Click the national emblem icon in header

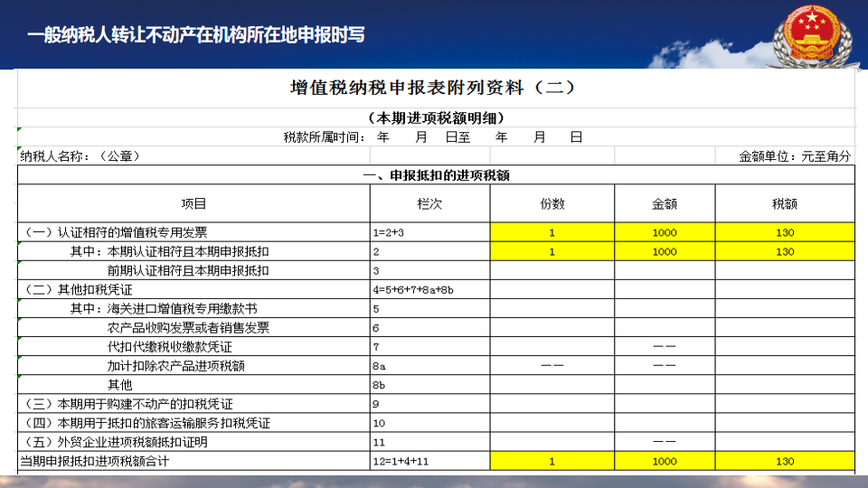812,34
